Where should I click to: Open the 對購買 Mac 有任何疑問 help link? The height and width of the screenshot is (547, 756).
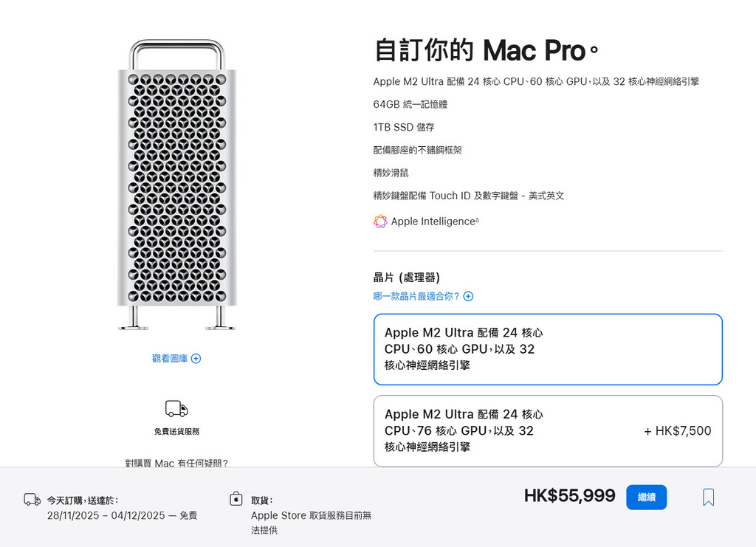pos(175,463)
